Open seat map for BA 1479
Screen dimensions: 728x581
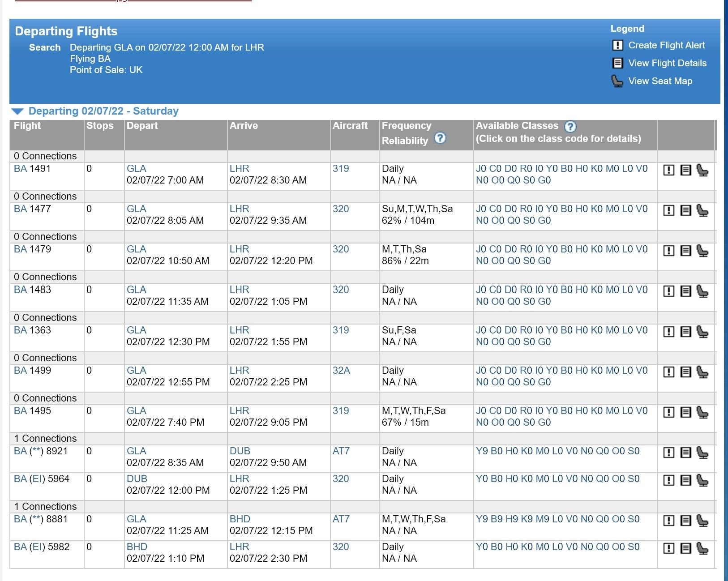click(702, 251)
